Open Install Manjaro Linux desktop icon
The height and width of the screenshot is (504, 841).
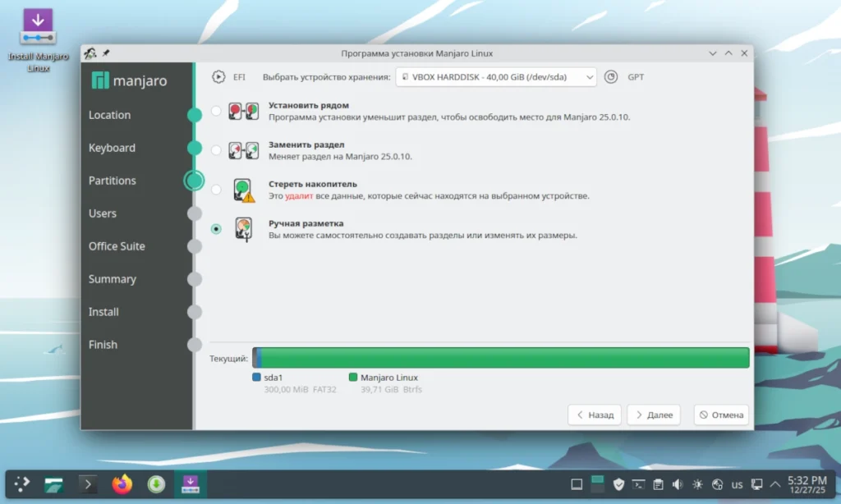pos(38,41)
